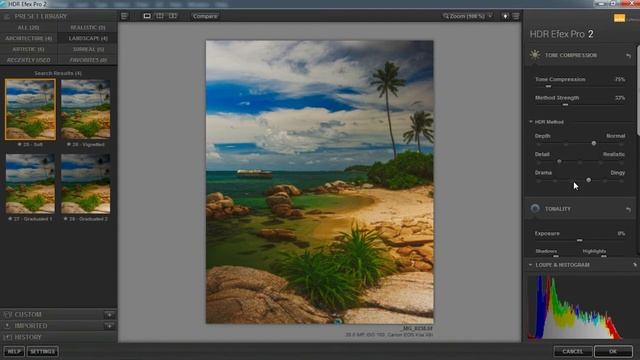Hide the right panel with toolbar icon

point(516,16)
